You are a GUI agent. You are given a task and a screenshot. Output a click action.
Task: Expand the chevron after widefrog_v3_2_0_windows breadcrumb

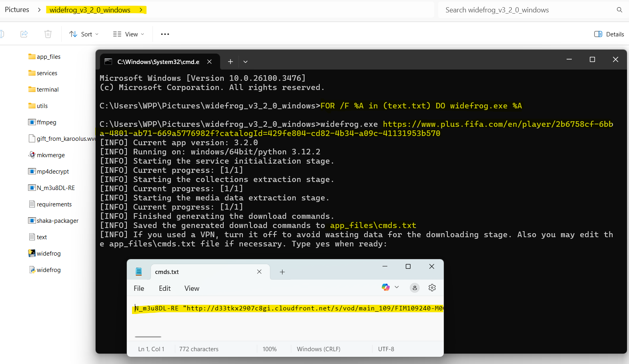[x=141, y=10]
